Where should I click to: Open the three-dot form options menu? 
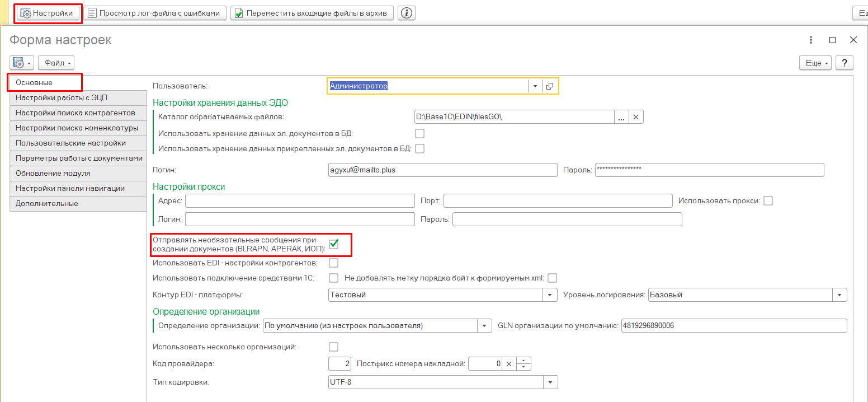811,40
